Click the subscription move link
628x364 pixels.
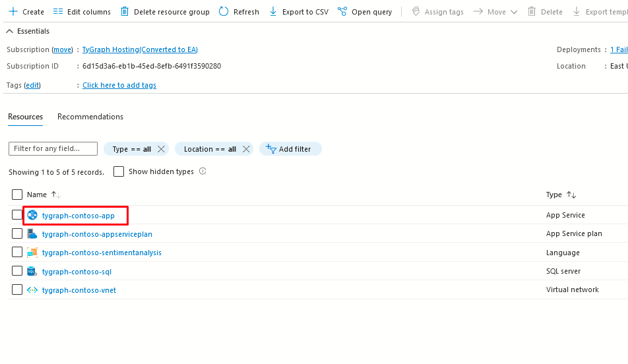(x=63, y=49)
